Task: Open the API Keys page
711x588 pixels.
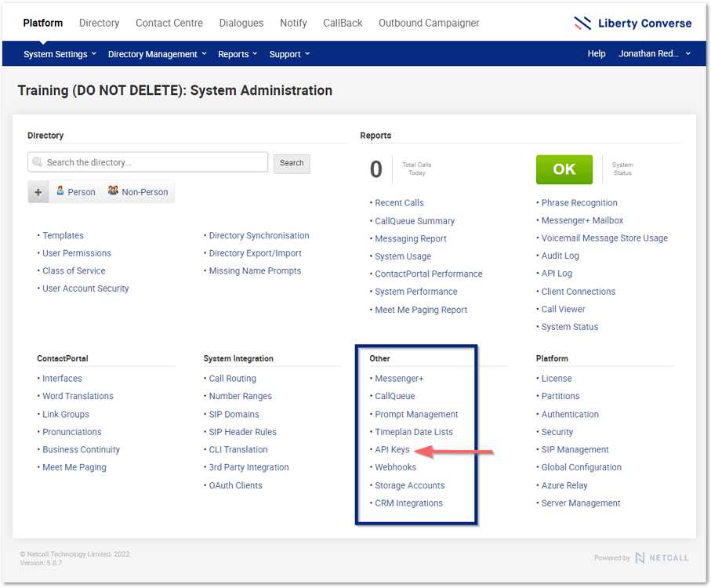Action: pos(391,449)
